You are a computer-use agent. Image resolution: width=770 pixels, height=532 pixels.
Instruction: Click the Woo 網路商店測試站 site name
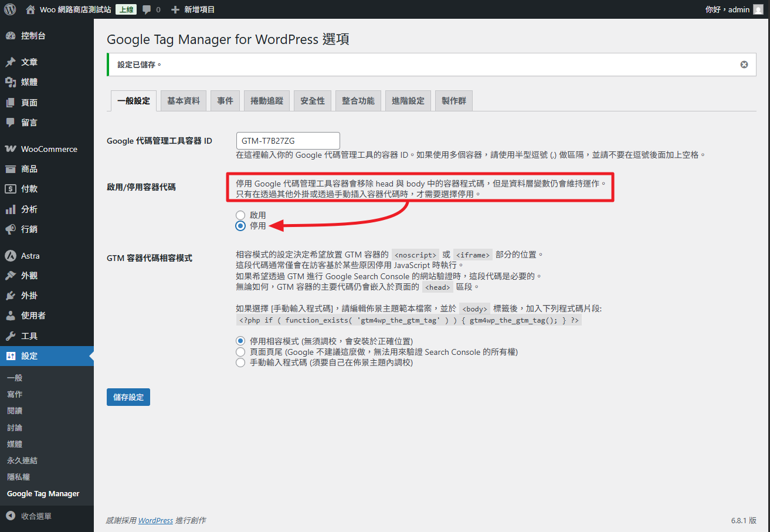(x=76, y=10)
